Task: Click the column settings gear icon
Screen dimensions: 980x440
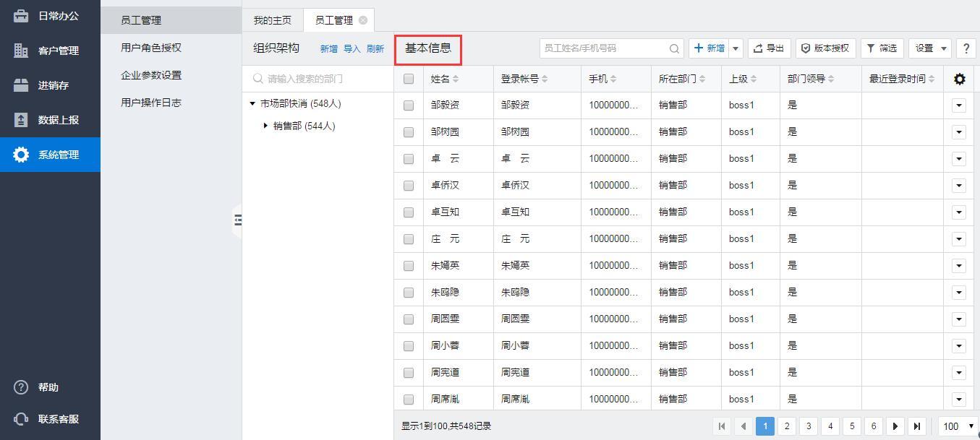Action: (x=959, y=79)
